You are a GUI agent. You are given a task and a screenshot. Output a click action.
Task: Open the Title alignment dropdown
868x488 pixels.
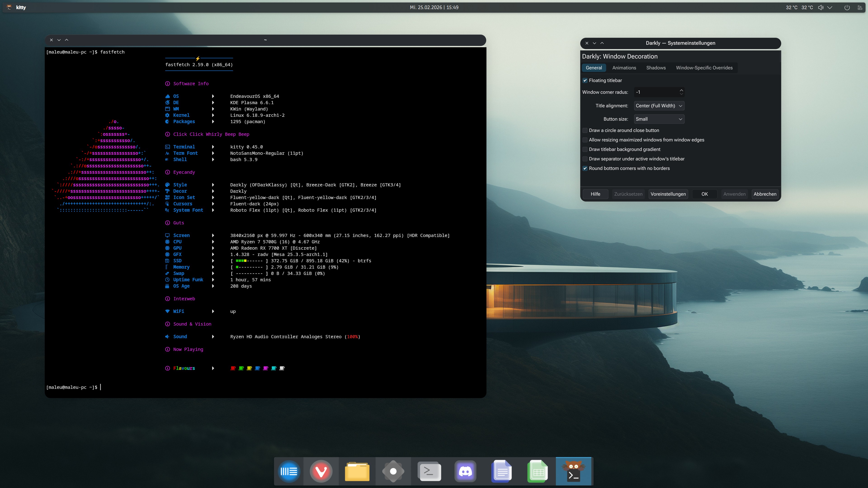pos(659,106)
